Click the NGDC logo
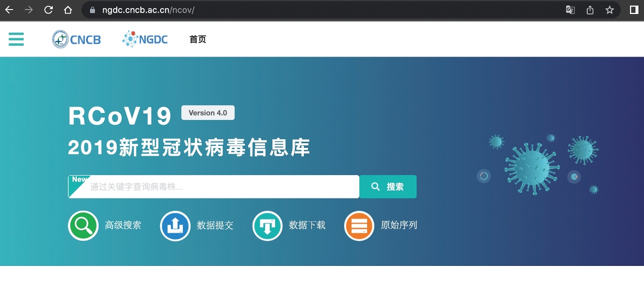 coord(145,39)
